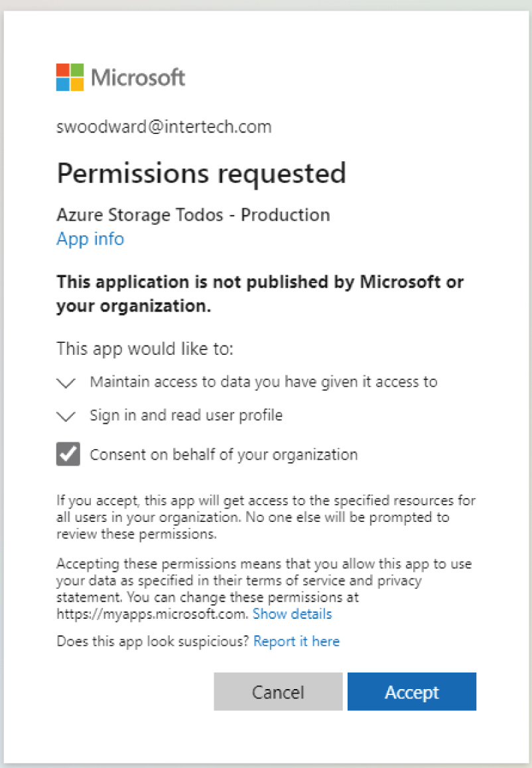The width and height of the screenshot is (532, 768).
Task: Click the 'If you accept' explanation paragraph
Action: pyautogui.click(x=265, y=517)
